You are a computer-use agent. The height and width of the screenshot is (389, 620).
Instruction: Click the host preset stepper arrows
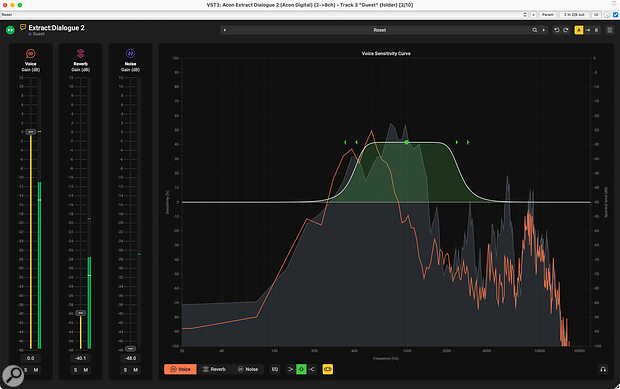pyautogui.click(x=525, y=15)
